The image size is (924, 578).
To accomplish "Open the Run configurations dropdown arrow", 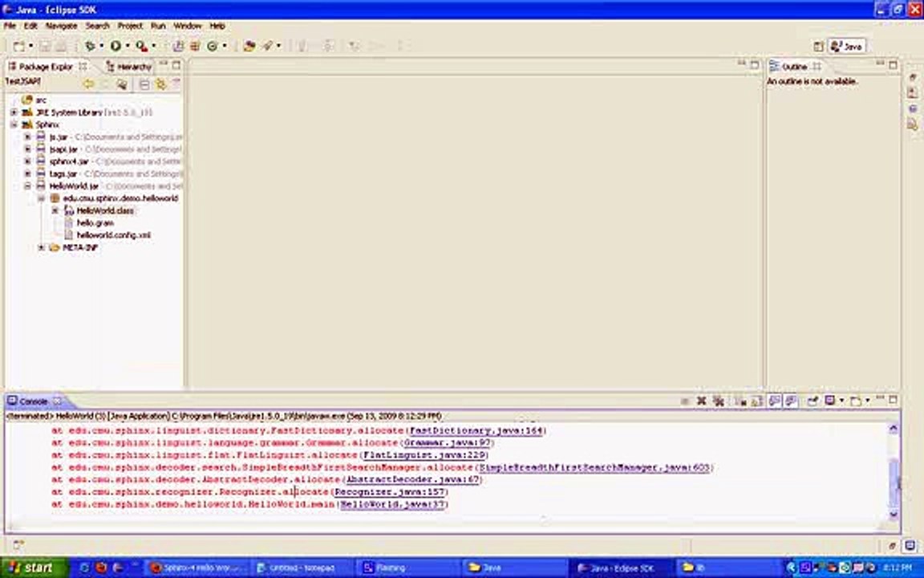I will point(128,46).
